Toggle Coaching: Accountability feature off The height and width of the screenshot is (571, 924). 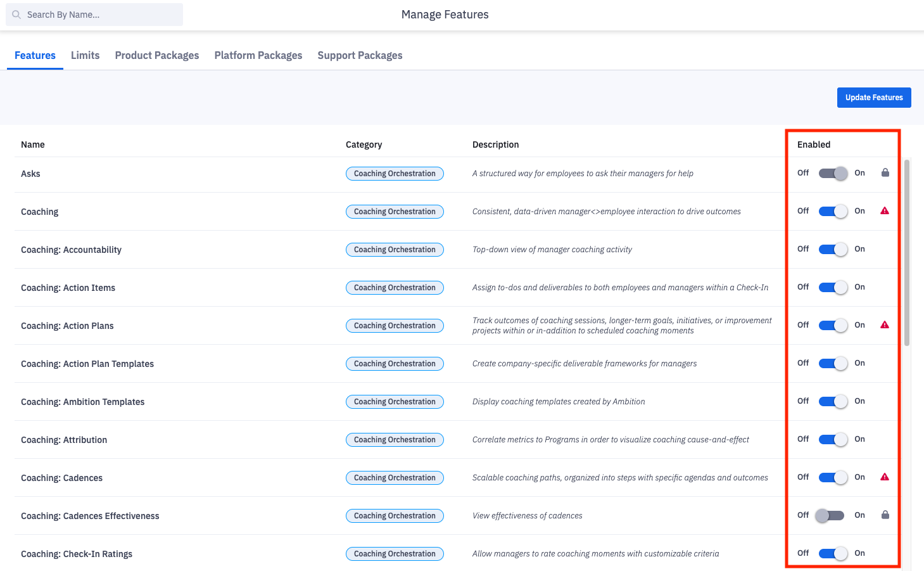pos(832,249)
